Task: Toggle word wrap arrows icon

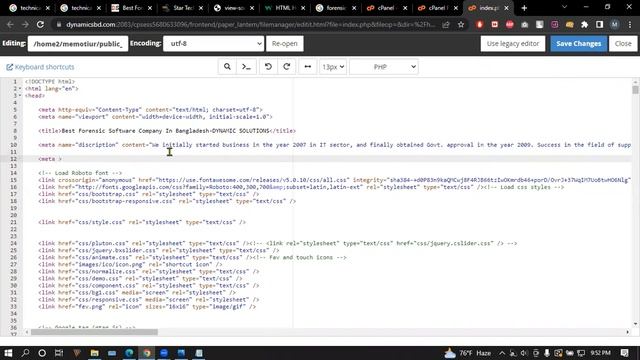Action: point(308,67)
